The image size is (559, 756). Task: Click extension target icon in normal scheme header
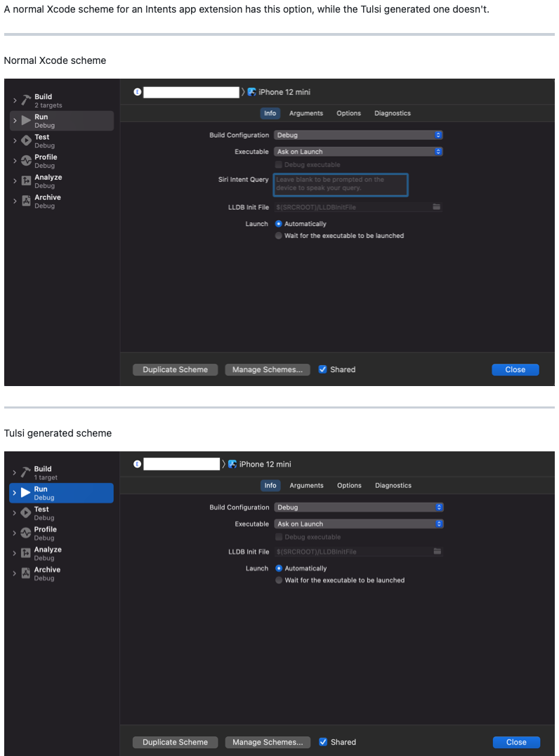click(138, 92)
